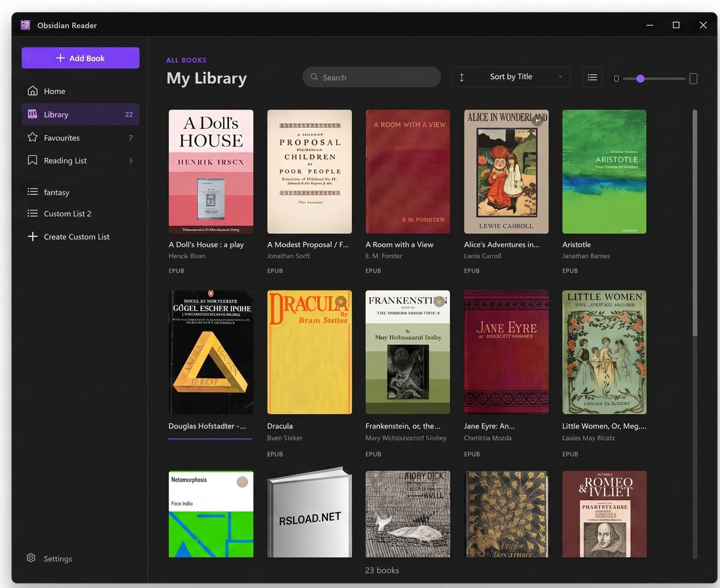Click the 'Douglas Hofstadter -...' title
This screenshot has height=588, width=720.
(x=207, y=426)
